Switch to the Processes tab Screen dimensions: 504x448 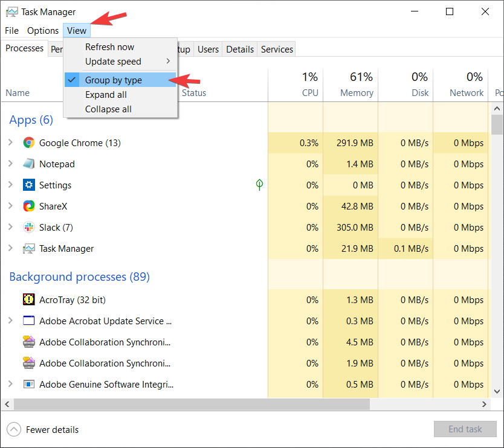pyautogui.click(x=24, y=48)
